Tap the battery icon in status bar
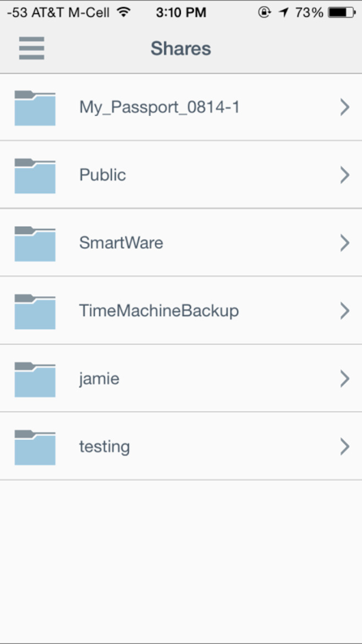This screenshot has width=362, height=644. pos(342,13)
